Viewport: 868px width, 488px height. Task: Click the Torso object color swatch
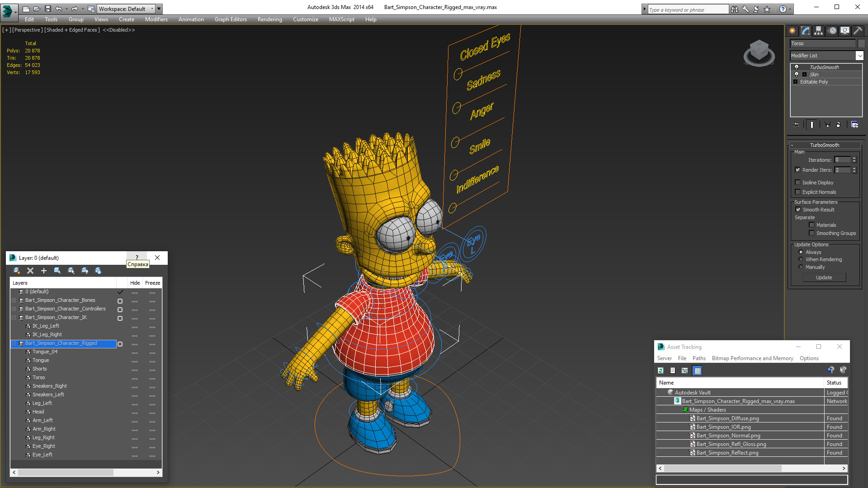point(861,43)
